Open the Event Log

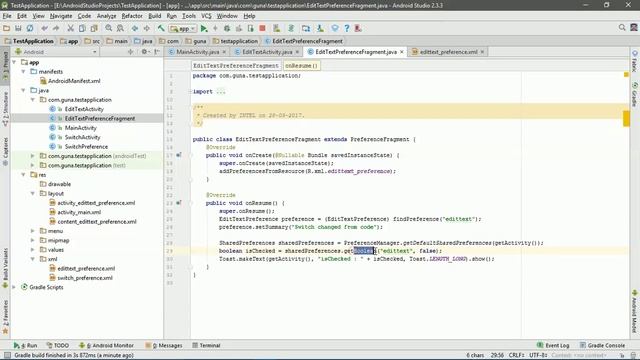coord(553,345)
